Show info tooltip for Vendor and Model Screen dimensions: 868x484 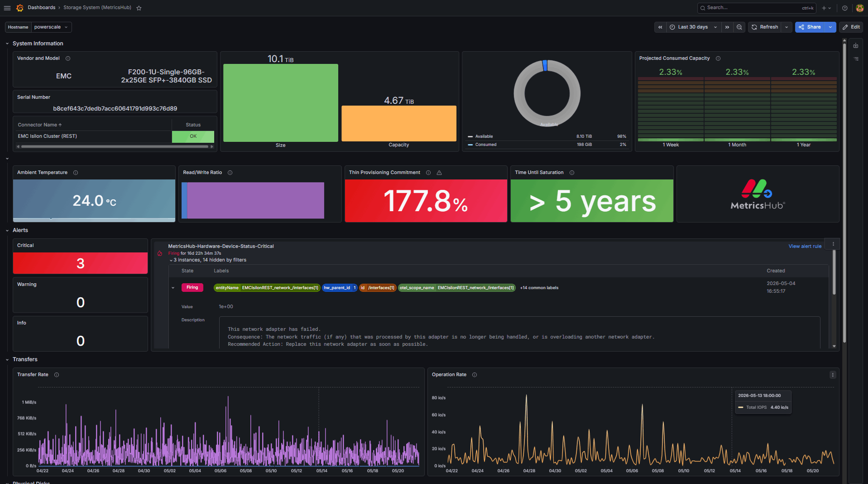pos(68,58)
